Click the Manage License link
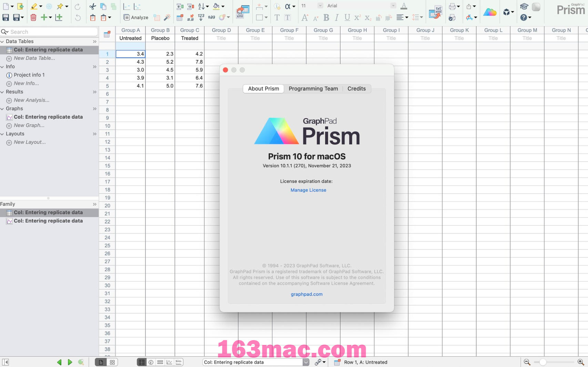 [x=308, y=190]
